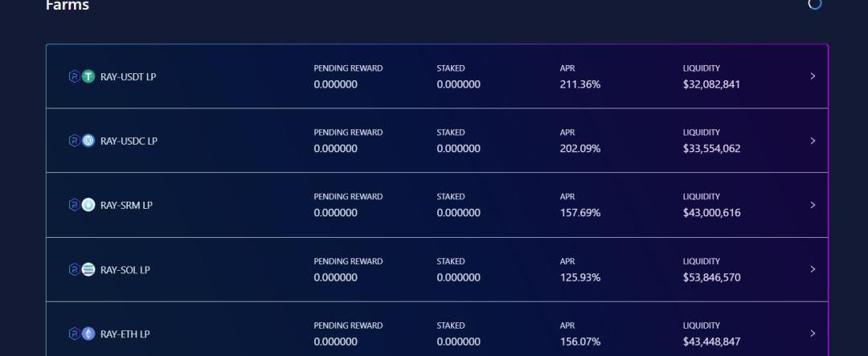Screen dimensions: 868x356
Task: Click the SRM token icon
Action: pyautogui.click(x=88, y=205)
